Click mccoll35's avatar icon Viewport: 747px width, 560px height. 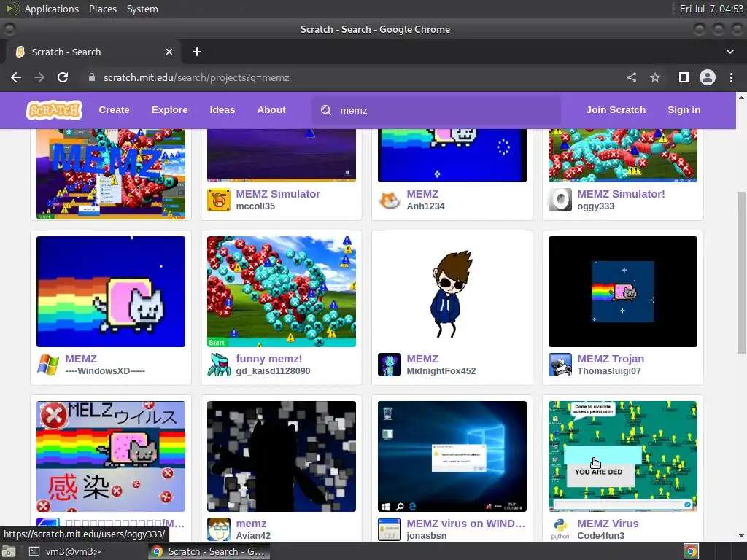[x=219, y=200]
